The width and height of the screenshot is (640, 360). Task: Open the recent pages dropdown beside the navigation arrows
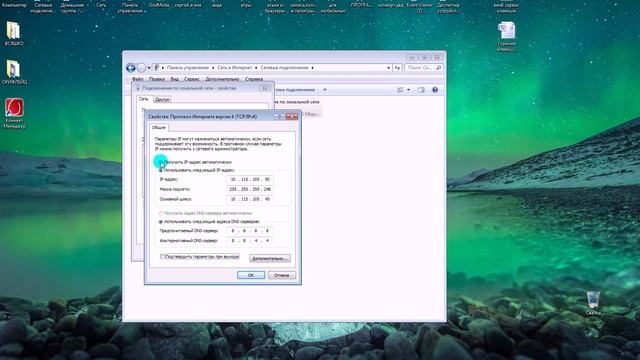149,68
